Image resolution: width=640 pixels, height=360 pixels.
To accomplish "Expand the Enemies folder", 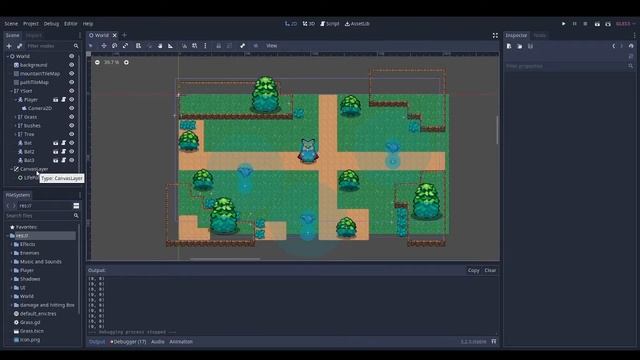I will (x=11, y=253).
